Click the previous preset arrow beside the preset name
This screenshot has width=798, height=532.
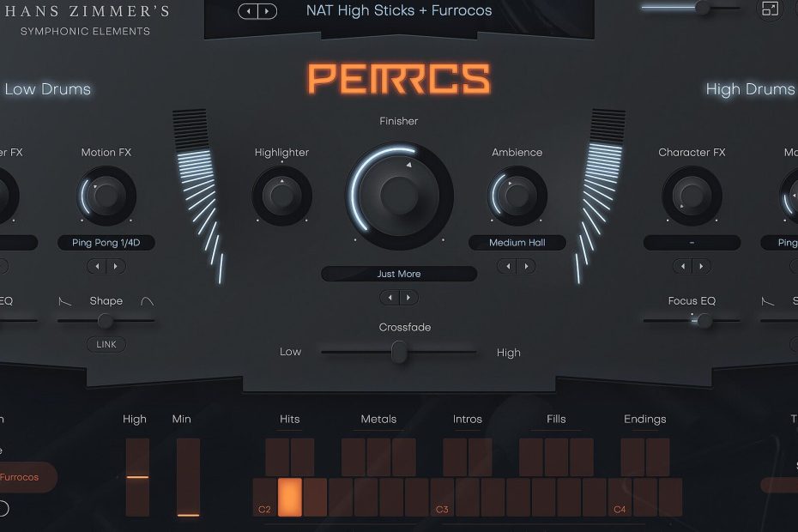tap(248, 11)
